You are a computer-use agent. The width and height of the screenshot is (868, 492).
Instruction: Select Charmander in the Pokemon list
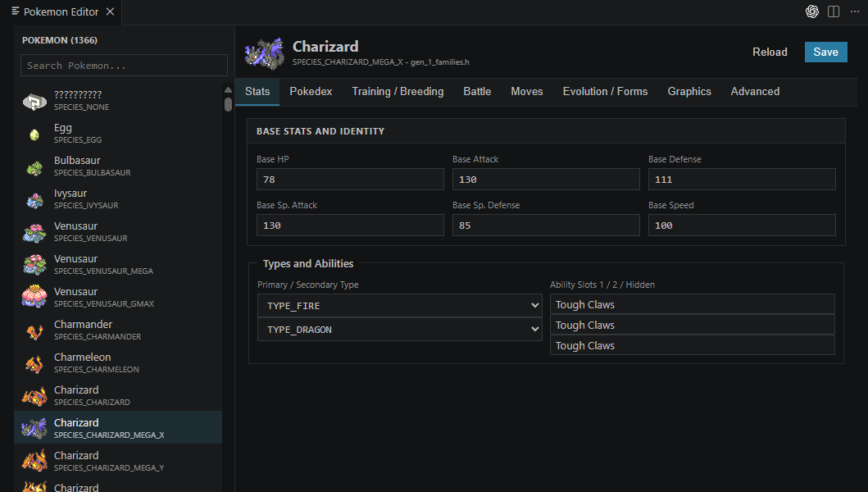(x=118, y=329)
